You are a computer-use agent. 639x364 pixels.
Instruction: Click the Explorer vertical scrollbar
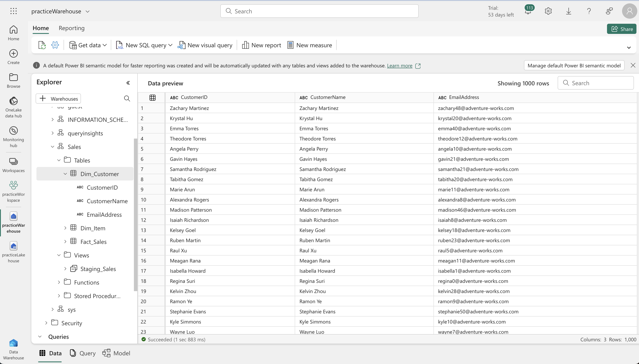click(136, 214)
